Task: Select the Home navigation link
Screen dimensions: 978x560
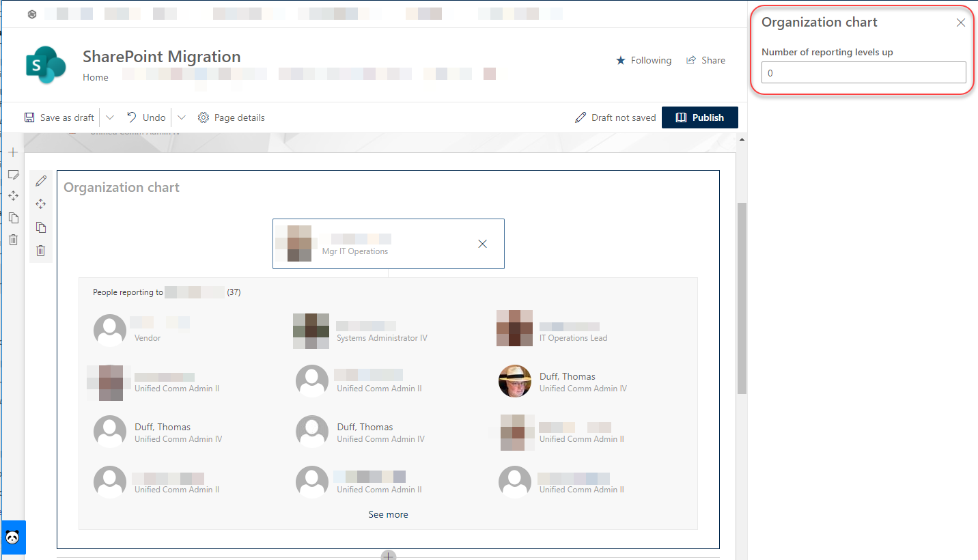Action: (95, 77)
